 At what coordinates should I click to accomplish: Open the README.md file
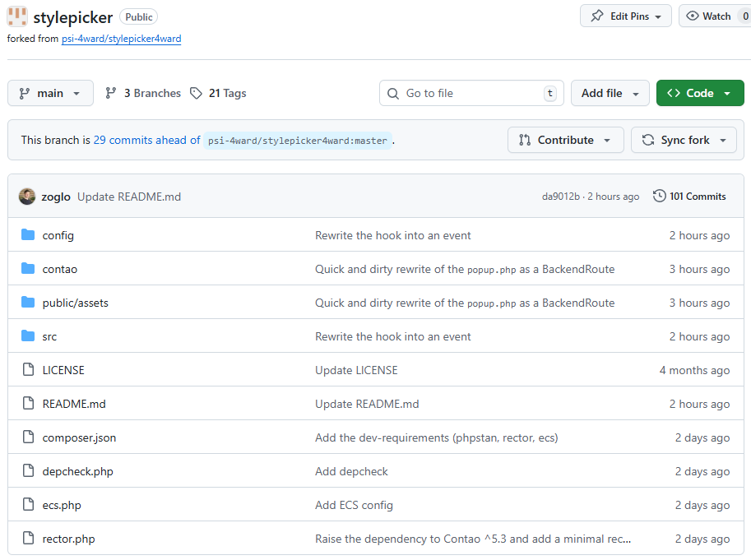[74, 404]
